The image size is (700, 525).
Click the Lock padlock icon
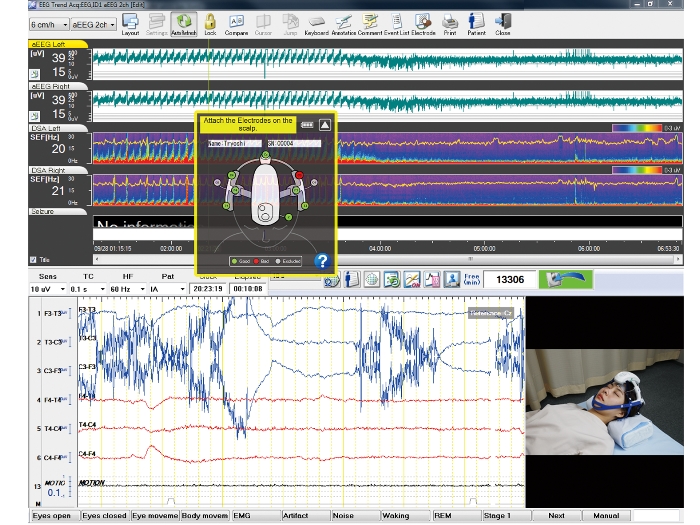[210, 23]
